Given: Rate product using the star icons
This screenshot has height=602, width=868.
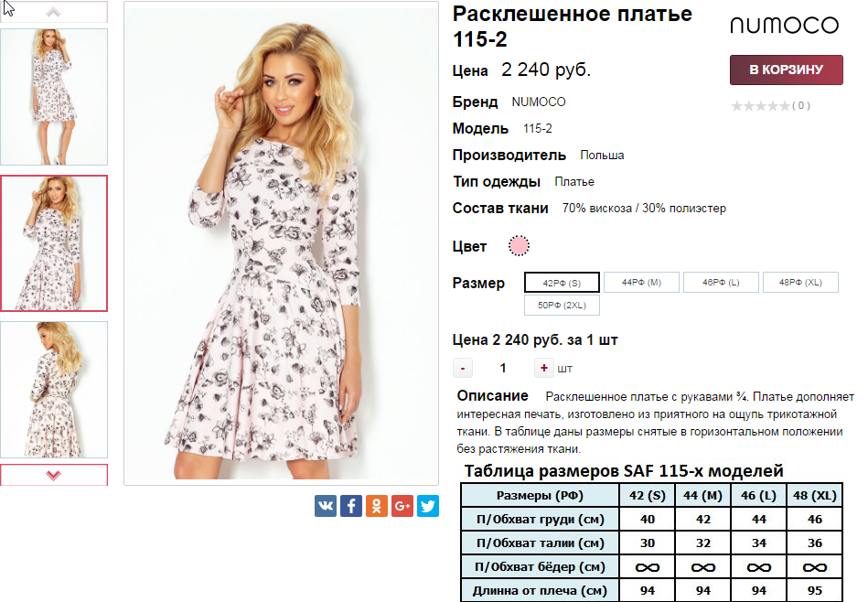Looking at the screenshot, I should (761, 106).
